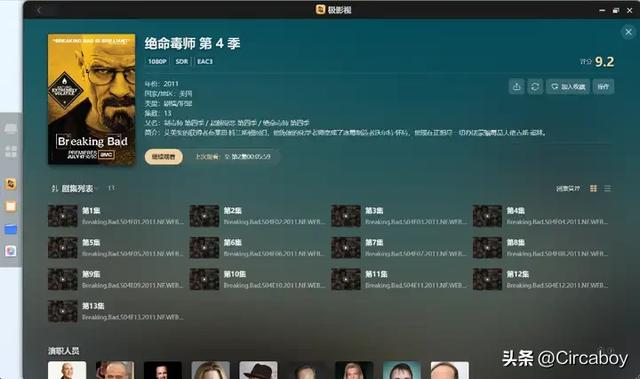The height and width of the screenshot is (379, 640).
Task: Click the 上次观看 last-watched episode pill
Action: [x=233, y=157]
